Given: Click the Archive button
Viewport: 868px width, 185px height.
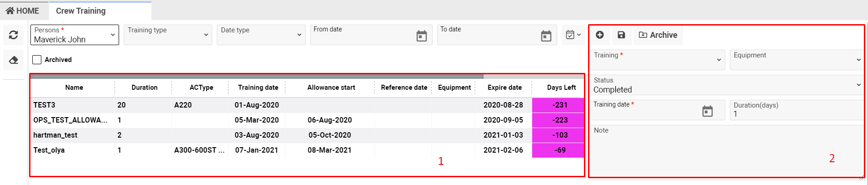Looking at the screenshot, I should coord(658,35).
